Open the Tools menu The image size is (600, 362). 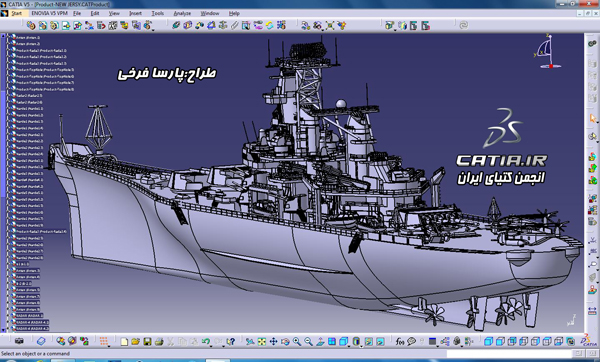tap(157, 13)
